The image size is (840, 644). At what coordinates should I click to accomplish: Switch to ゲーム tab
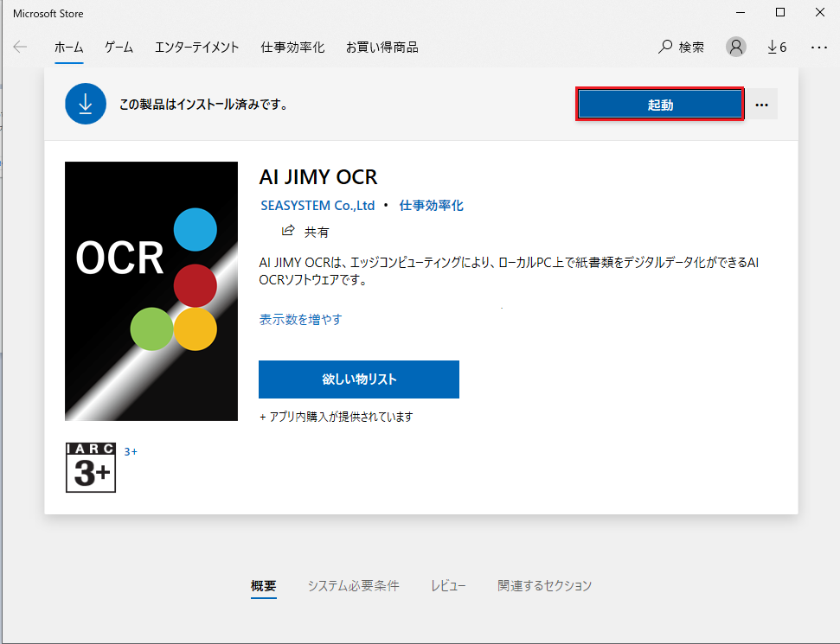(119, 47)
